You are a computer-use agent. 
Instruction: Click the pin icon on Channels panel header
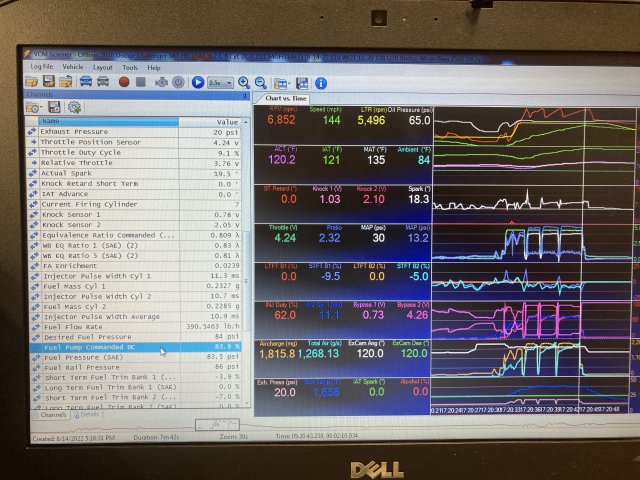[244, 95]
